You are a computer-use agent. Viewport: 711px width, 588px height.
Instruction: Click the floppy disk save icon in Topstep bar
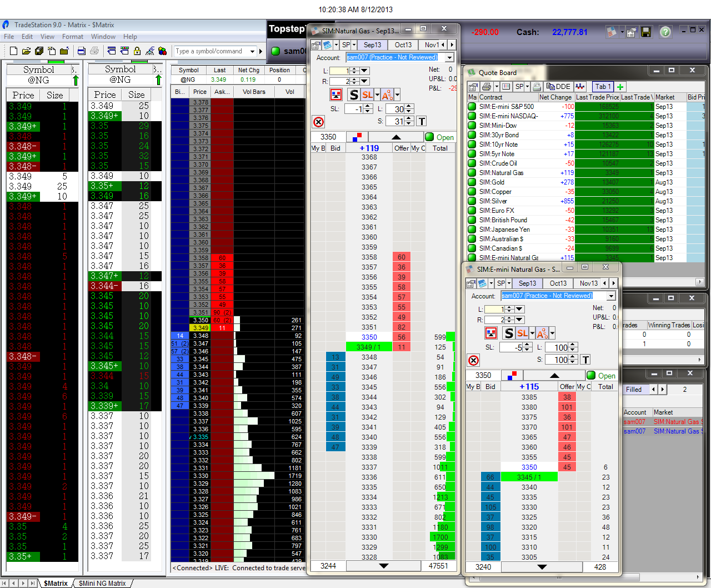(x=645, y=32)
